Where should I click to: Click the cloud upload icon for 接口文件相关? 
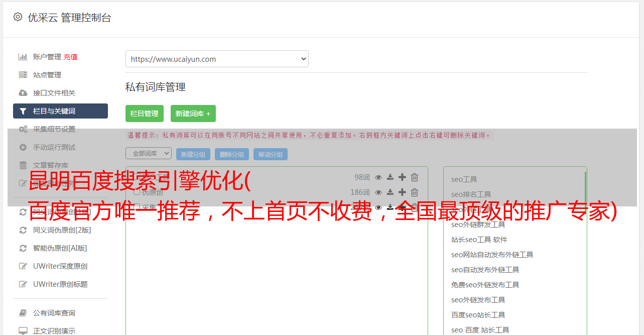[x=23, y=93]
